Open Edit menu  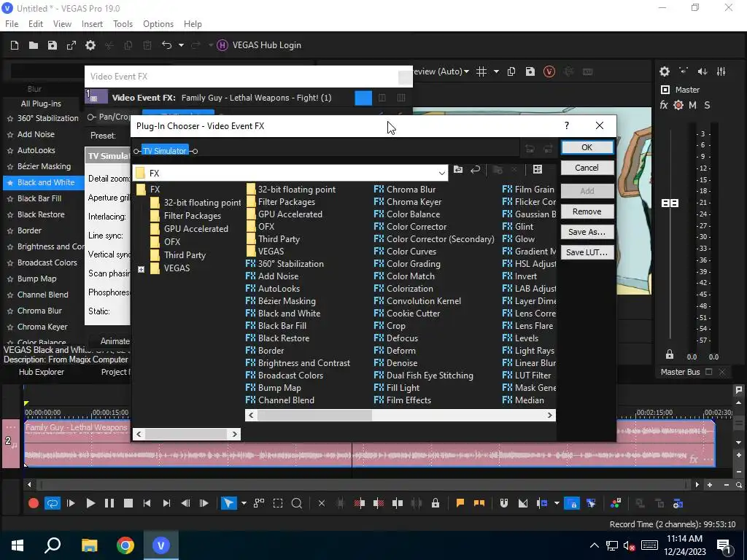pos(36,24)
